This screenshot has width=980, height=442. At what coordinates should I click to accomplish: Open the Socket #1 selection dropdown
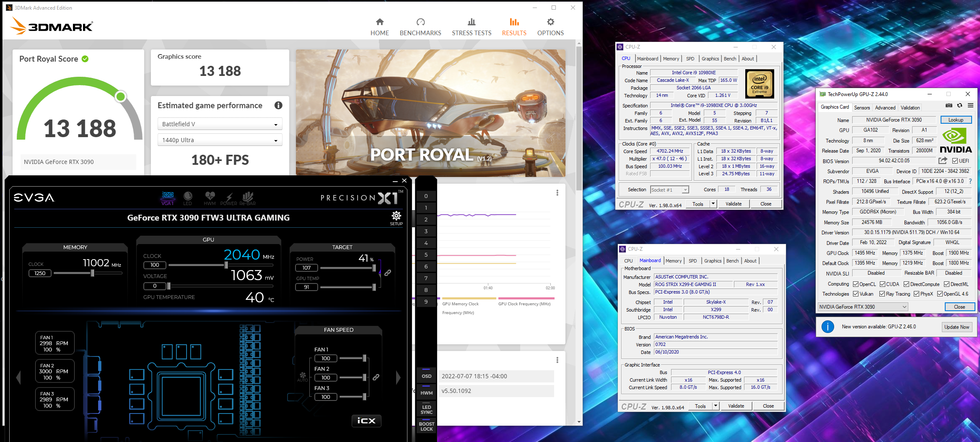pos(669,190)
